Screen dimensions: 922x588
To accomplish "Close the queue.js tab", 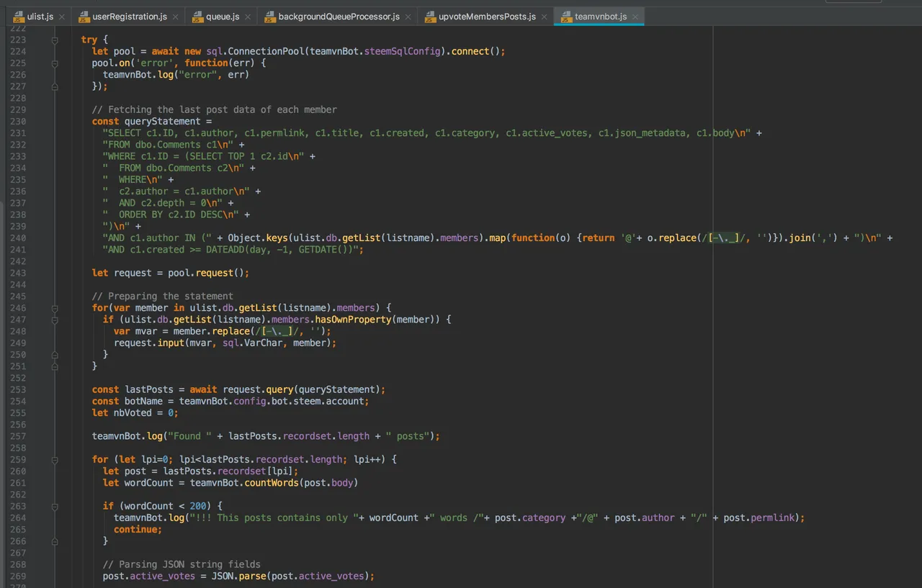I will coord(248,17).
